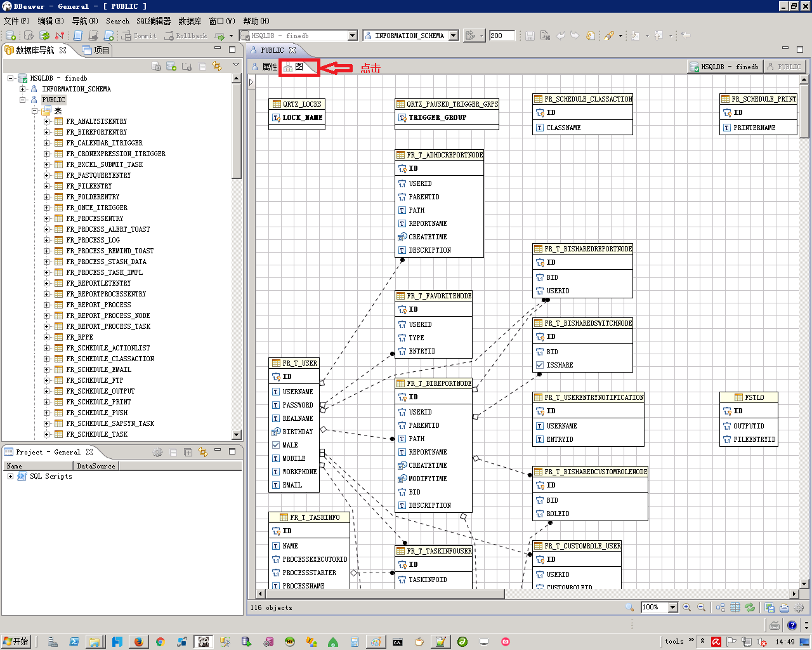The height and width of the screenshot is (650, 812).
Task: Zoom out of the ER diagram
Action: click(701, 607)
